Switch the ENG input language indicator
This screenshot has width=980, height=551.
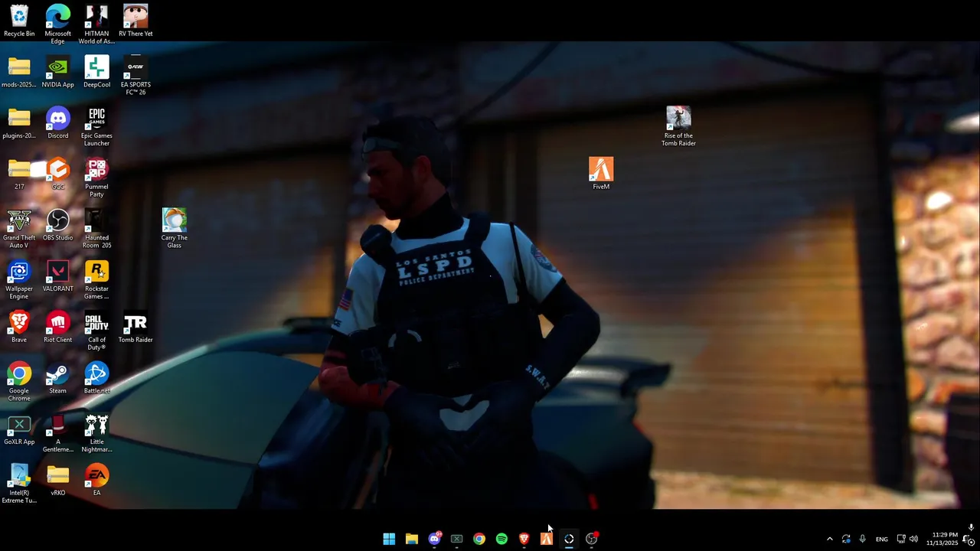click(882, 539)
